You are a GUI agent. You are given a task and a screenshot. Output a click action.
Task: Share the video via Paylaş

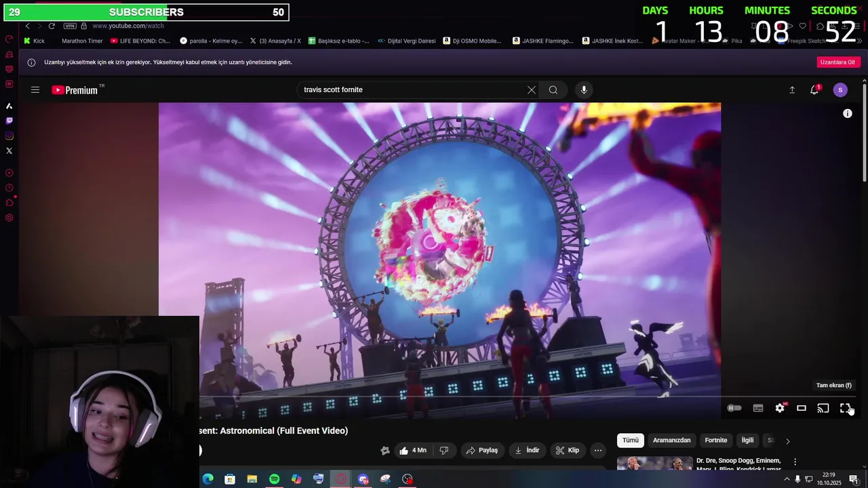click(482, 450)
